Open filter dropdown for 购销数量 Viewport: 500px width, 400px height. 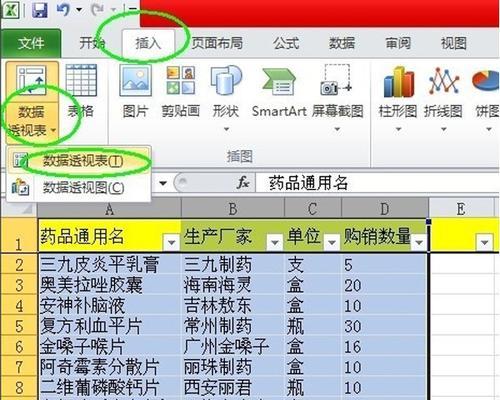click(x=419, y=242)
